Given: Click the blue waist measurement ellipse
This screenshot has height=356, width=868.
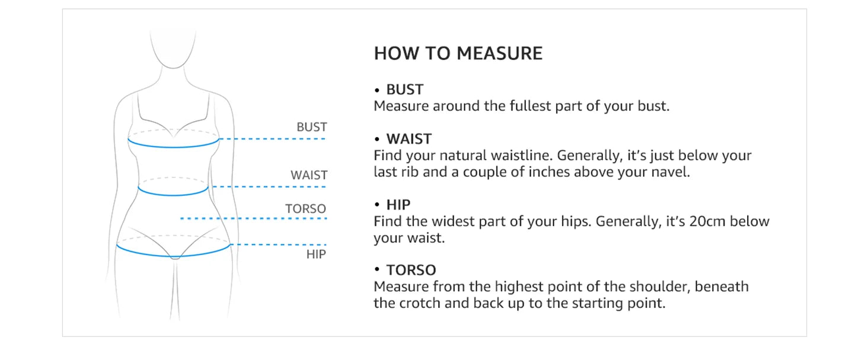Looking at the screenshot, I should [x=173, y=193].
